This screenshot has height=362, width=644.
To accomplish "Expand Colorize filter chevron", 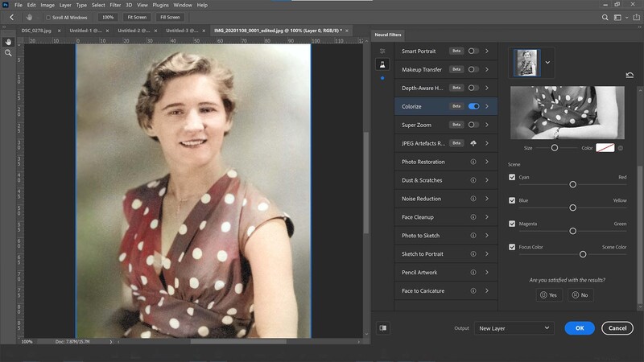I will (487, 106).
